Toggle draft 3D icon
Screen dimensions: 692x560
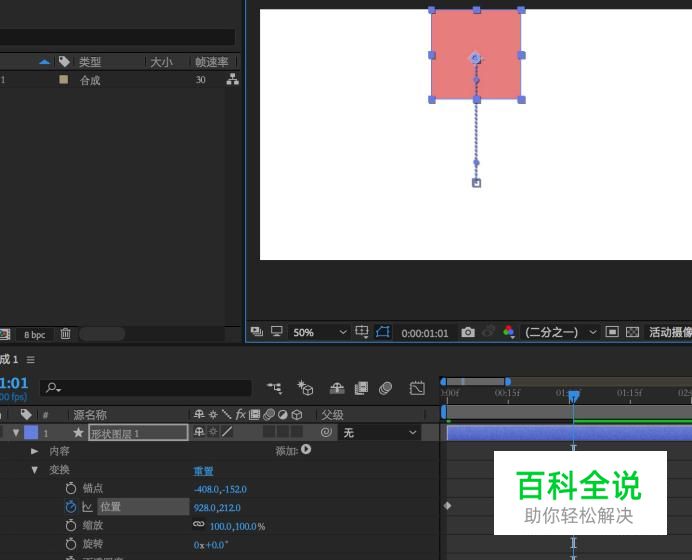coord(305,388)
